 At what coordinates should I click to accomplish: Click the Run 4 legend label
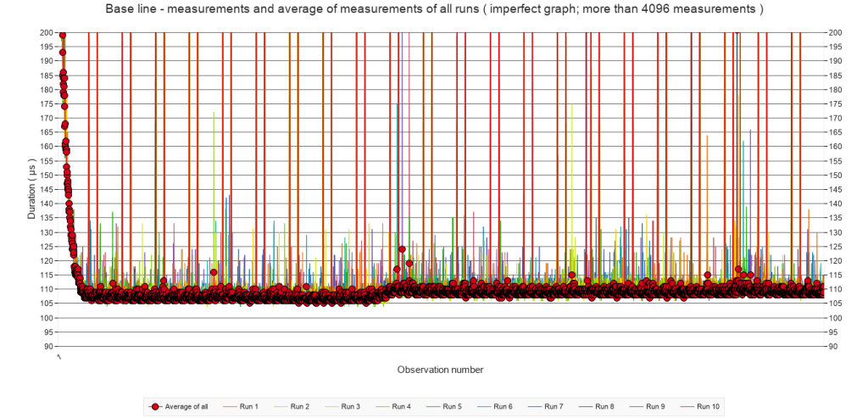click(402, 407)
